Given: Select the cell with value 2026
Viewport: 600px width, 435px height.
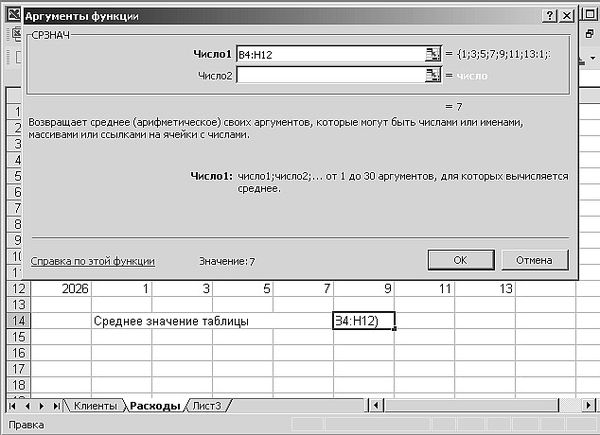Looking at the screenshot, I should pos(61,289).
